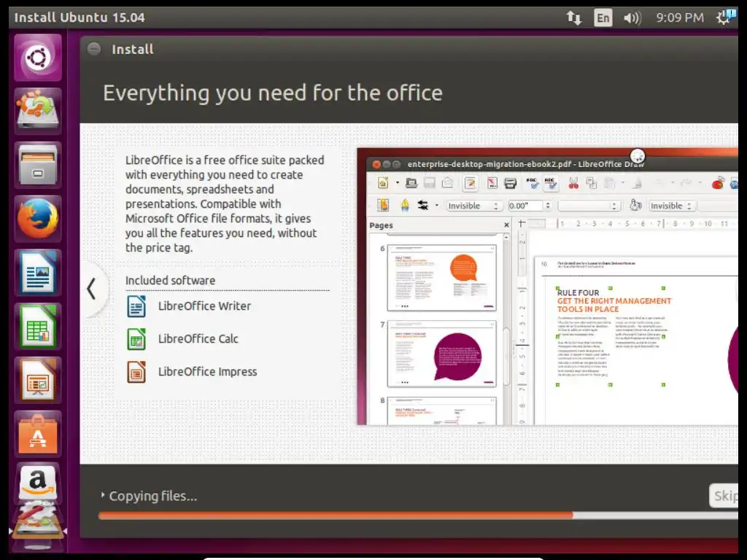Click the Writer icon under Included software
Screen dimensions: 747x560
point(136,306)
